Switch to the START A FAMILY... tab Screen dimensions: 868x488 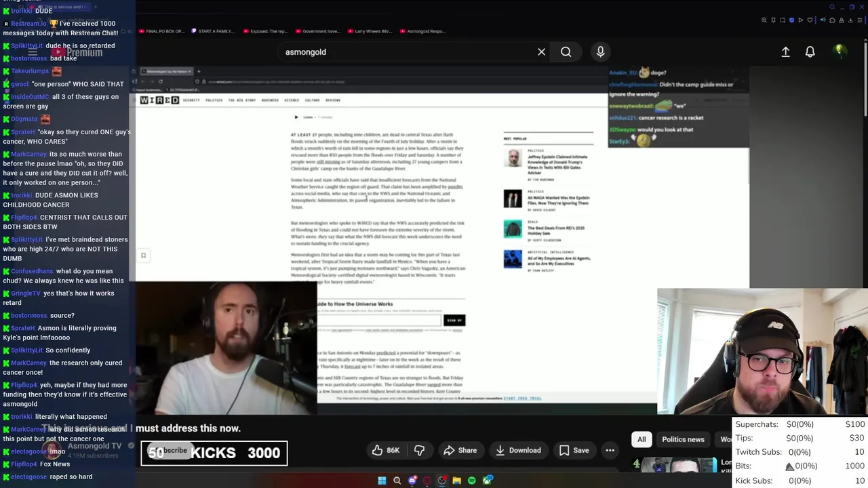coord(212,31)
